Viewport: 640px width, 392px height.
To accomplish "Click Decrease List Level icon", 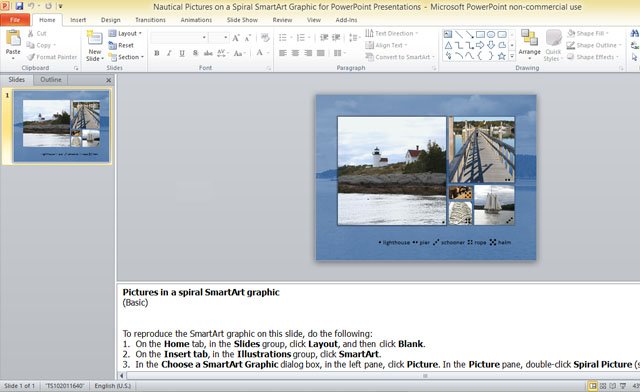I will point(324,38).
